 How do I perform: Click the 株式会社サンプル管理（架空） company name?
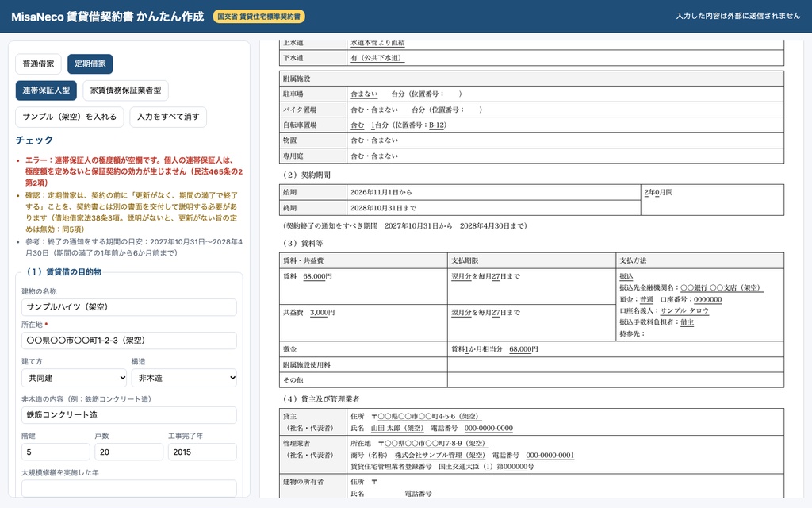point(440,455)
